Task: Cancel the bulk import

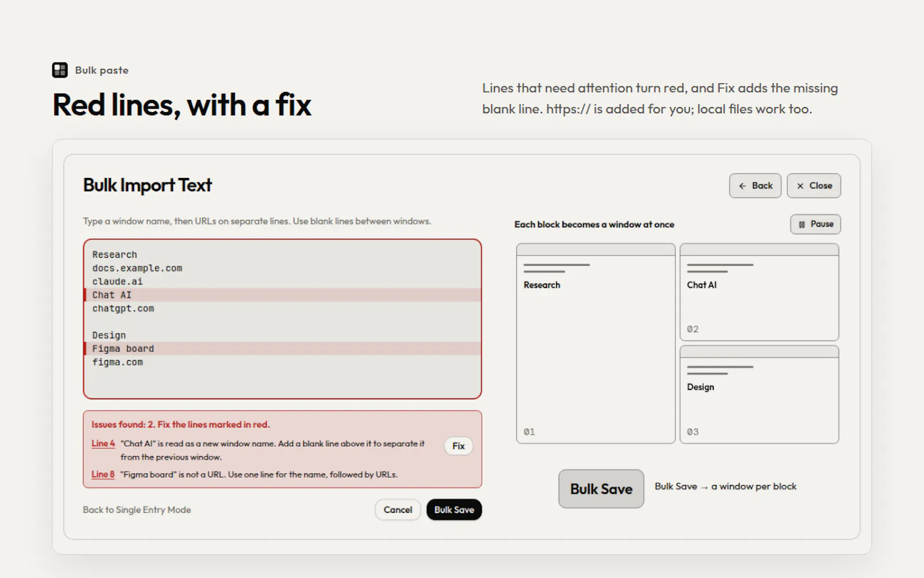Action: 398,510
